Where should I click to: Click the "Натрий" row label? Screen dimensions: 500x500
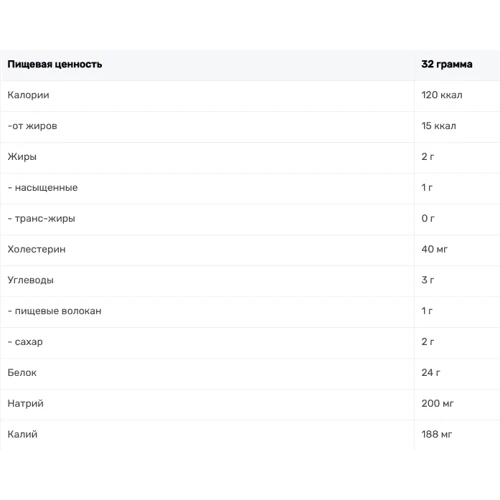tap(25, 404)
